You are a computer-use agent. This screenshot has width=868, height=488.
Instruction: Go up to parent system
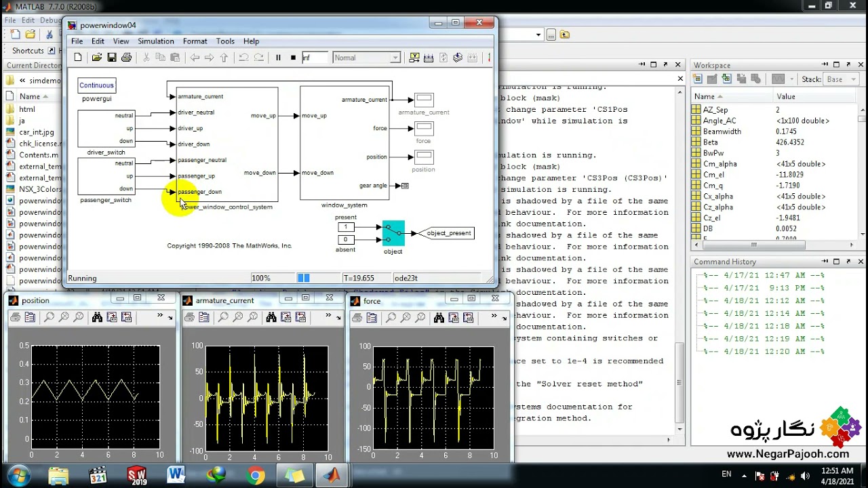tap(224, 58)
